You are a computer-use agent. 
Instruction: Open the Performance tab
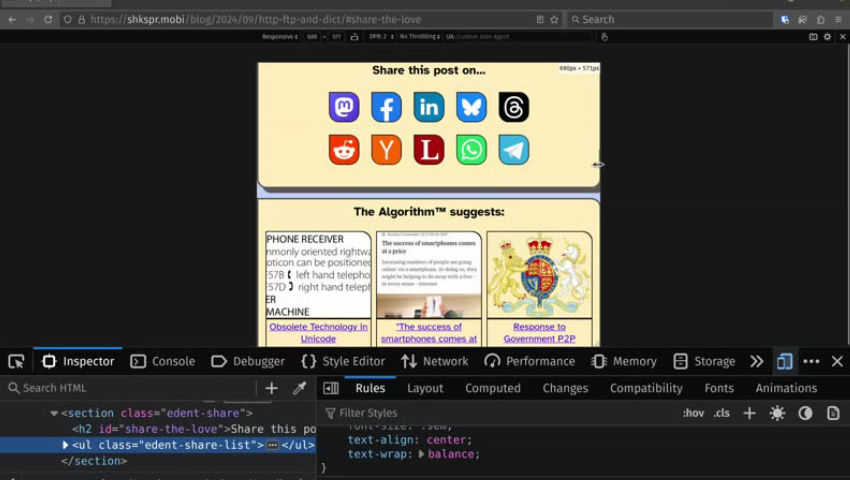point(530,361)
